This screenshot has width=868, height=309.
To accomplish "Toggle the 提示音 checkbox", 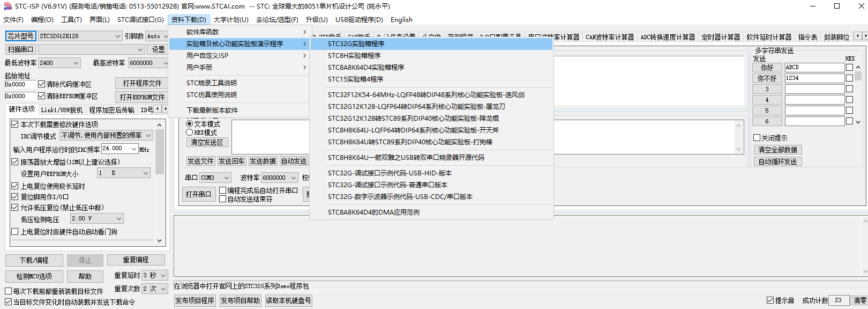I will (770, 300).
